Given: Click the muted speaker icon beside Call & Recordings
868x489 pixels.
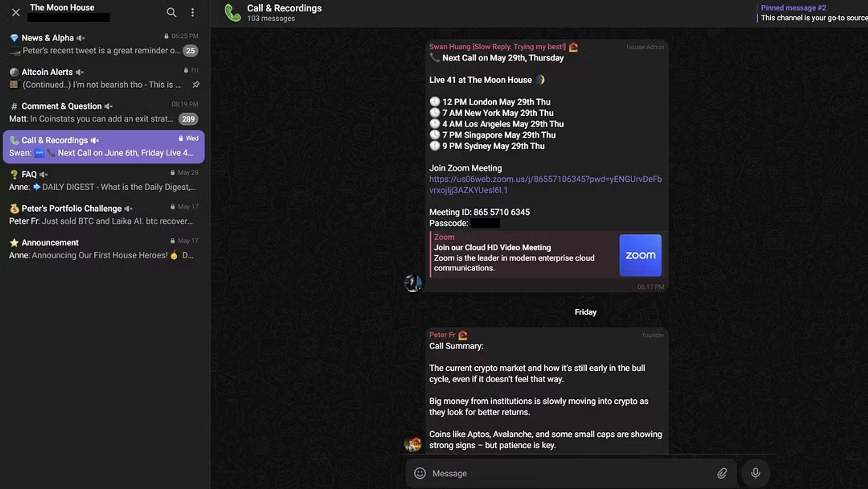Looking at the screenshot, I should tap(95, 141).
